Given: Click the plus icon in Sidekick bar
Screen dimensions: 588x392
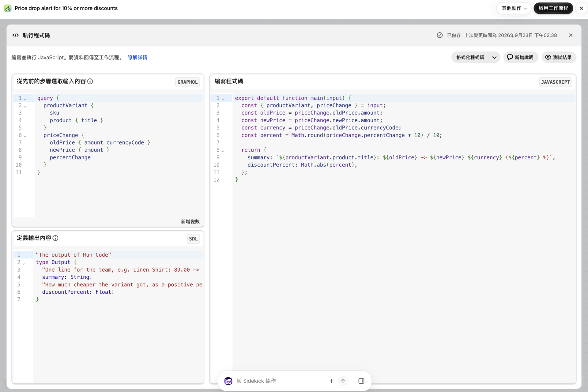Looking at the screenshot, I should point(331,381).
